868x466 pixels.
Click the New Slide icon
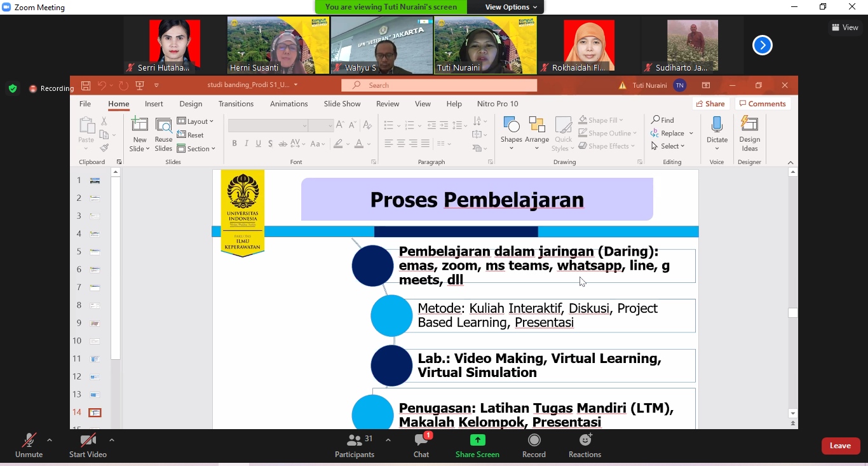click(139, 125)
